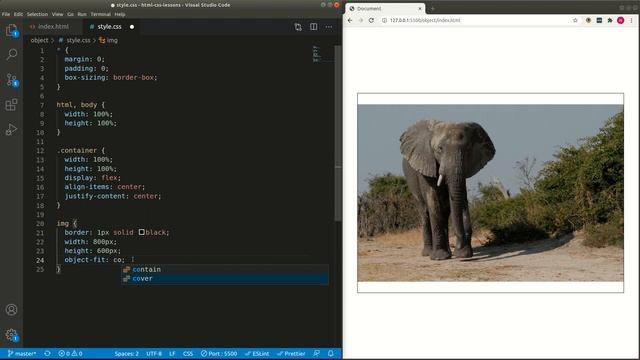Click the master branch status bar item

point(22,353)
